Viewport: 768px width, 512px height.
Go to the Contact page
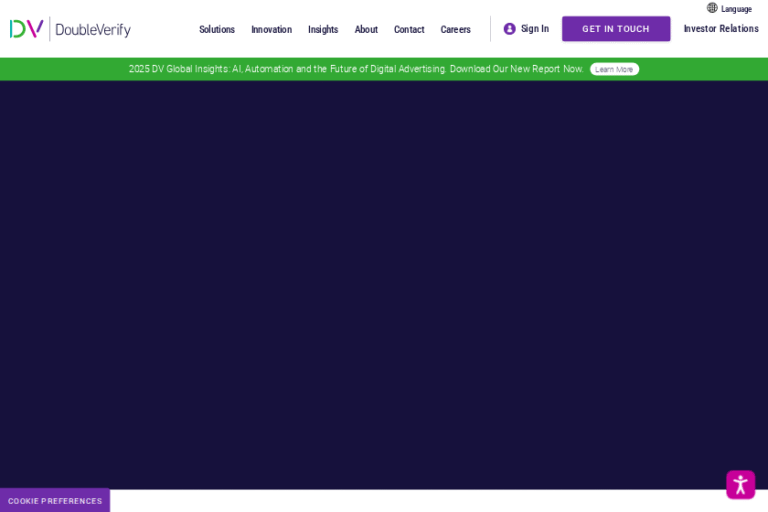point(409,30)
